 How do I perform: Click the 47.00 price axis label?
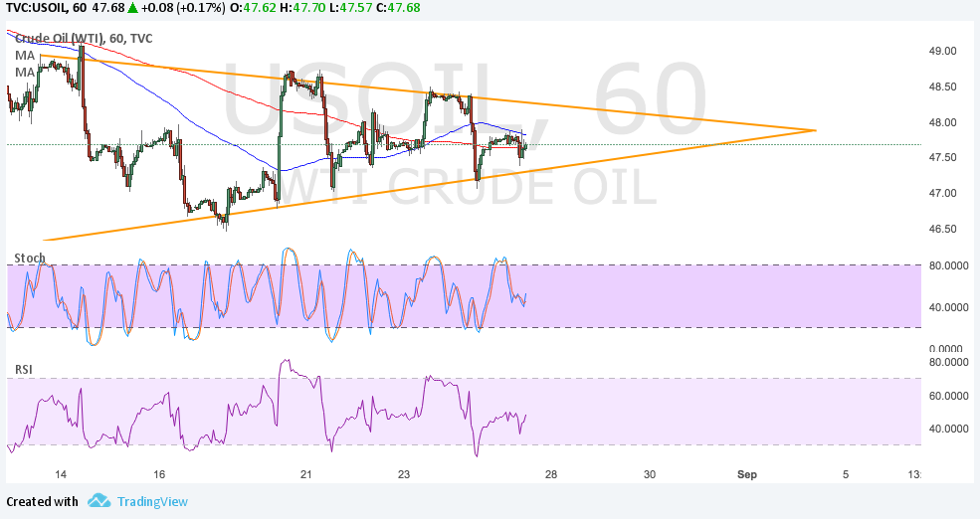coord(942,193)
